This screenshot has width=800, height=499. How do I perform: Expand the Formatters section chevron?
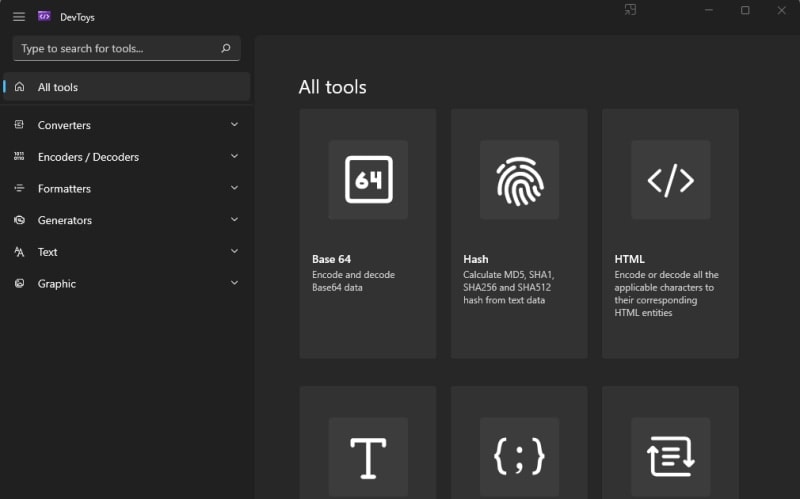coord(234,188)
